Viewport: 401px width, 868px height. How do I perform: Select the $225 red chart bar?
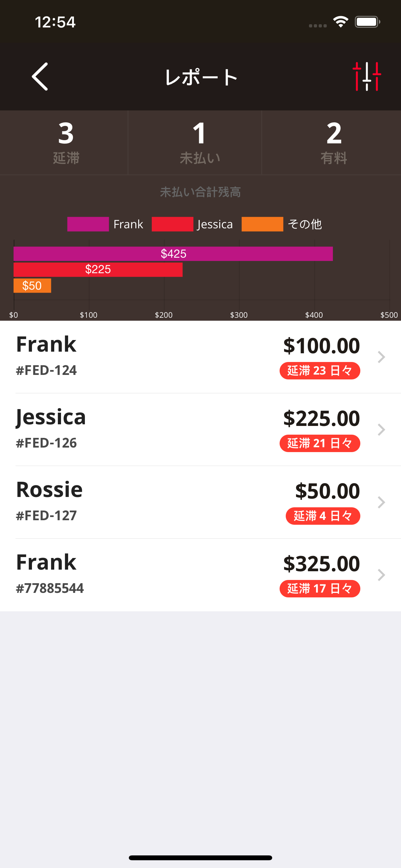coord(98,270)
